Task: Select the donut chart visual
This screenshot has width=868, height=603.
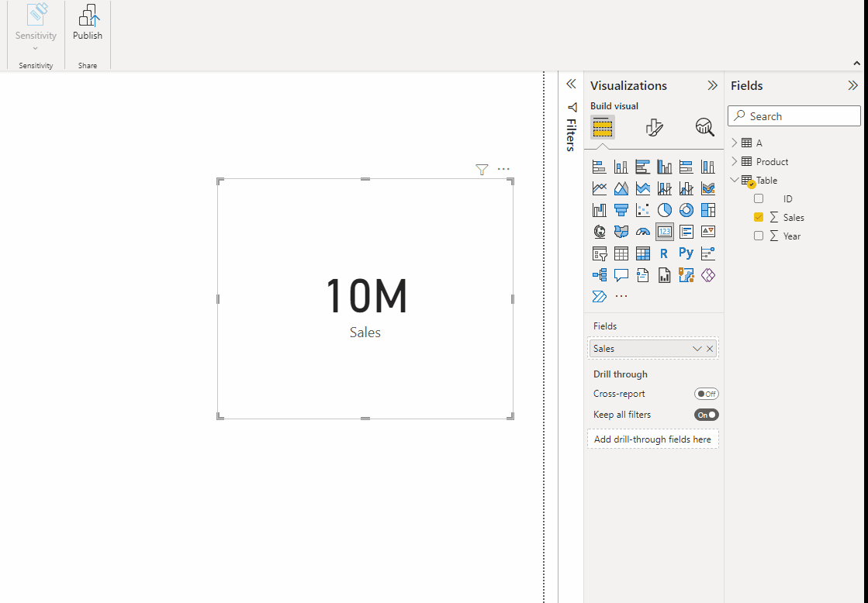Action: click(x=686, y=210)
